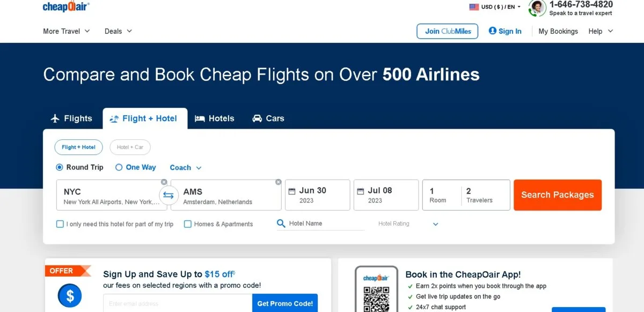Select the One Way radio option
The height and width of the screenshot is (312, 644).
[119, 167]
